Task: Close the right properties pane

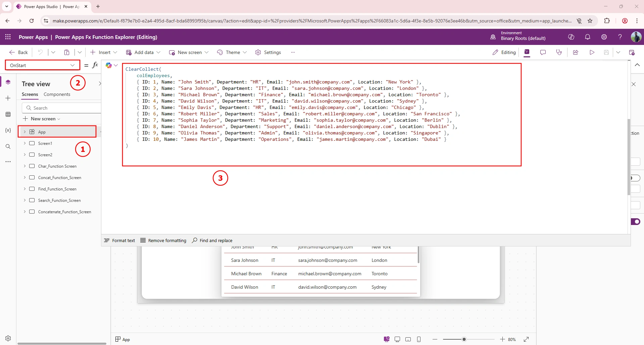Action: pyautogui.click(x=634, y=84)
